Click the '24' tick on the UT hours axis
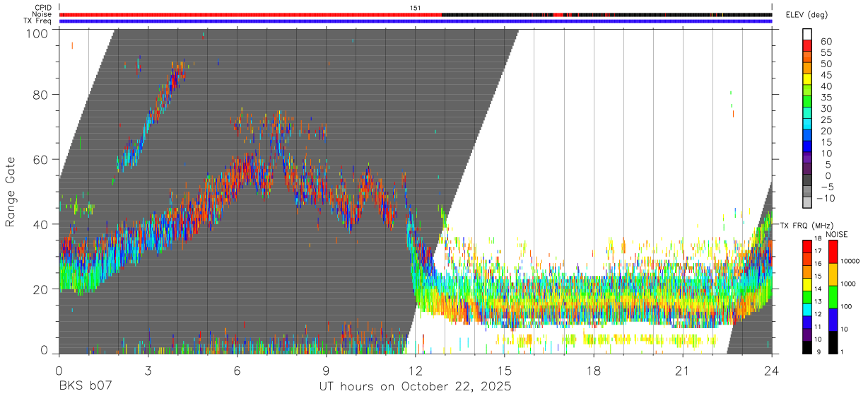Viewport: 868px width, 401px height. point(772,370)
